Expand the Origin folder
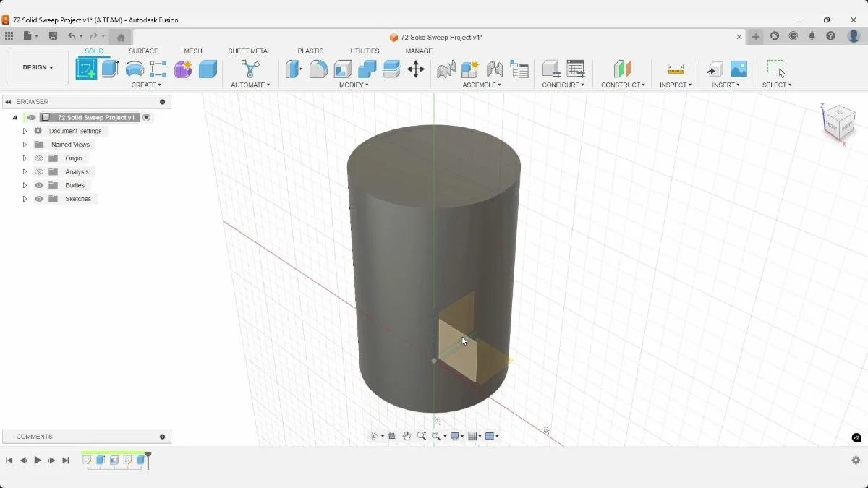868x488 pixels. (x=25, y=158)
